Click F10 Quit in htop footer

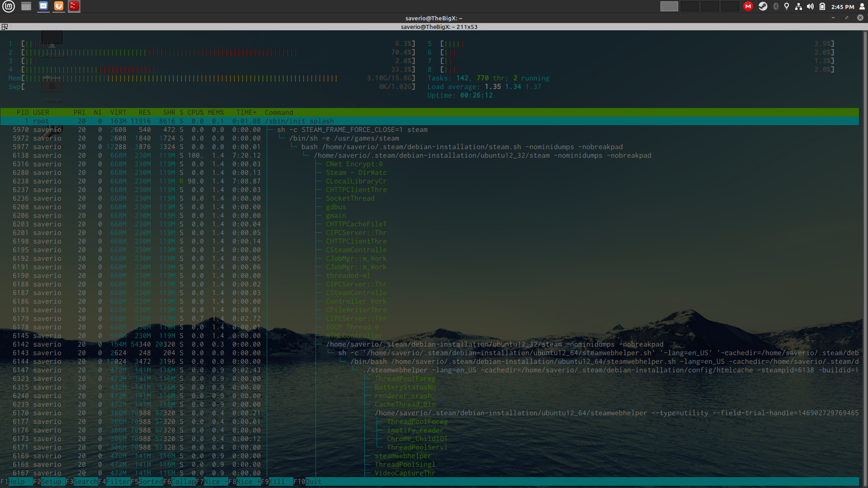coord(307,482)
